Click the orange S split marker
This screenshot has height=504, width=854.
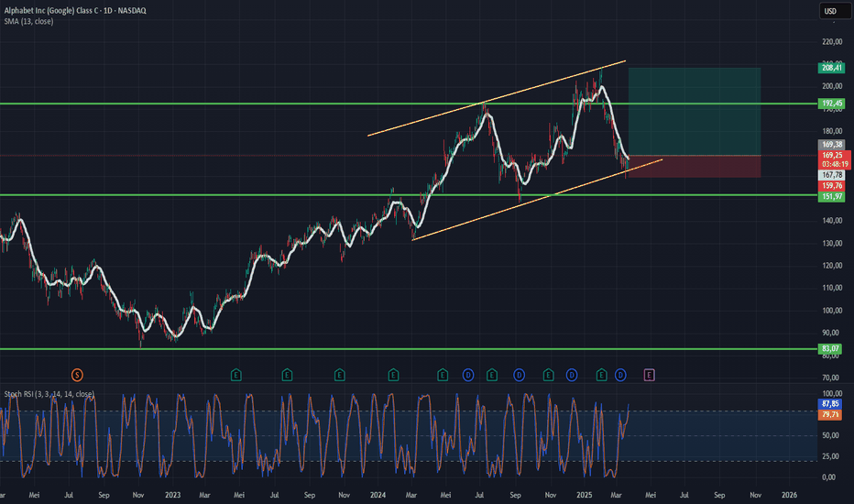click(x=77, y=375)
